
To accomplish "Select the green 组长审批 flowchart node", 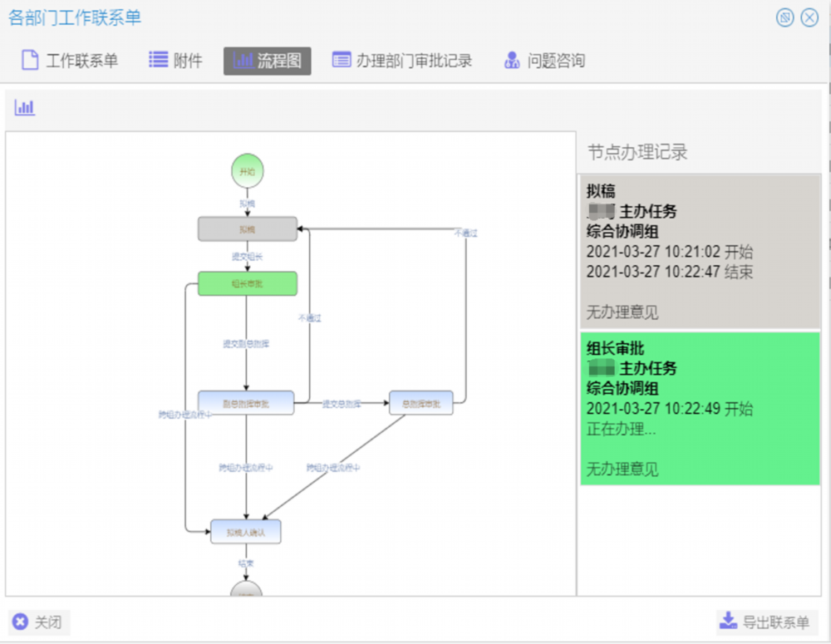I will click(x=247, y=283).
